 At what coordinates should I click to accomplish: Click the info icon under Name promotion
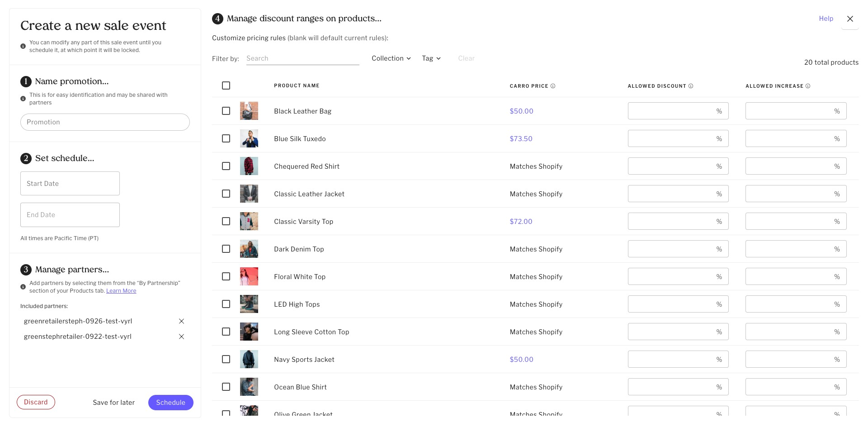[23, 99]
